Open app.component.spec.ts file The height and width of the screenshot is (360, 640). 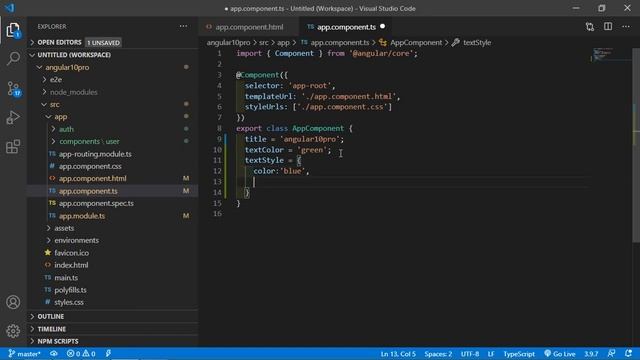pos(96,203)
